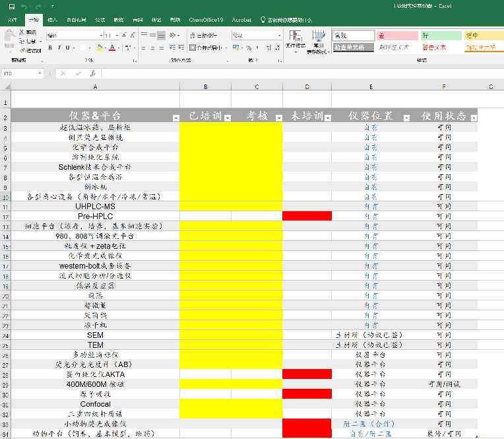504x439 pixels.
Task: Click the Format Painter brush icon
Action: (x=22, y=50)
